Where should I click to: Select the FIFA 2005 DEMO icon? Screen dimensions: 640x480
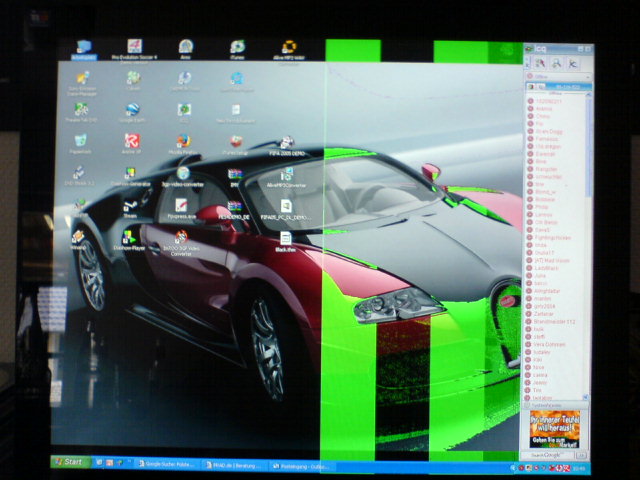[285, 144]
